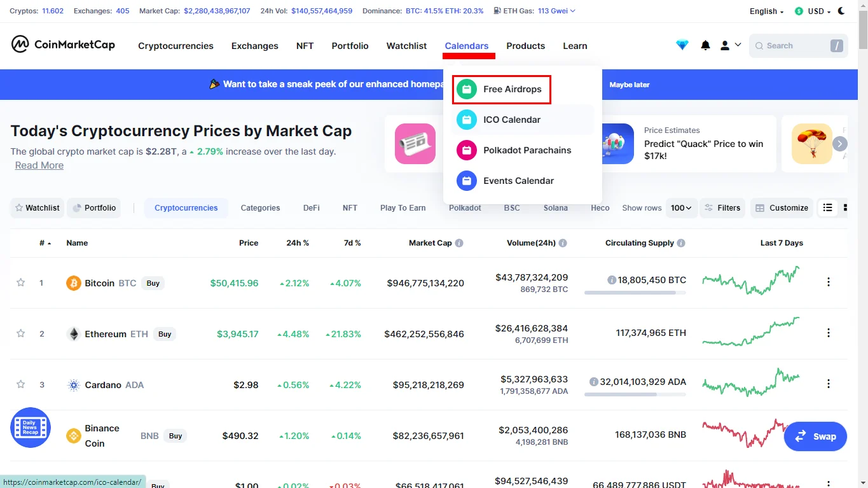This screenshot has width=868, height=488.
Task: Open the diamond rewards icon
Action: (x=682, y=45)
